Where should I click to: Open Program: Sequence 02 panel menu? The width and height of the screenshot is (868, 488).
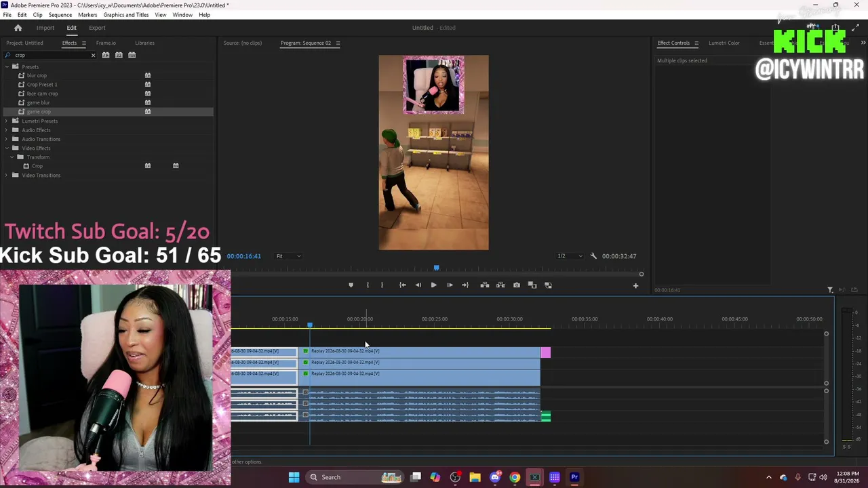[x=338, y=43]
